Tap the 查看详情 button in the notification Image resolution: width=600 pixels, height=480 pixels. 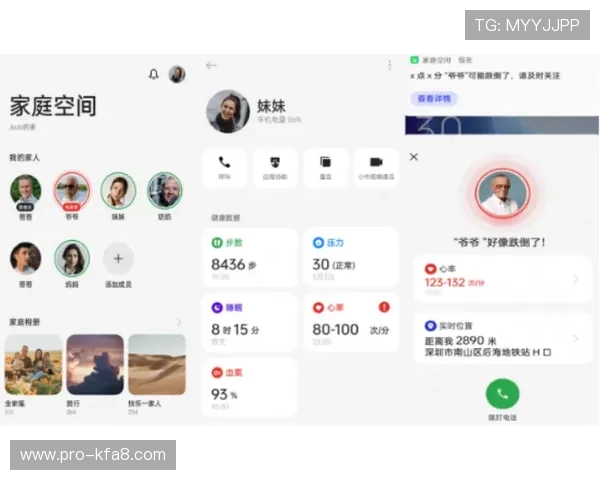point(434,99)
